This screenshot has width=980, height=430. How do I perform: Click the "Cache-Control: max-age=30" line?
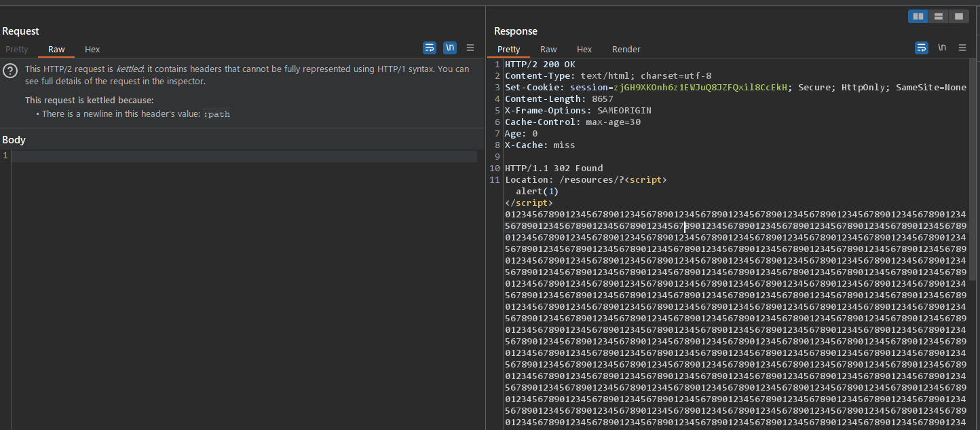(573, 122)
